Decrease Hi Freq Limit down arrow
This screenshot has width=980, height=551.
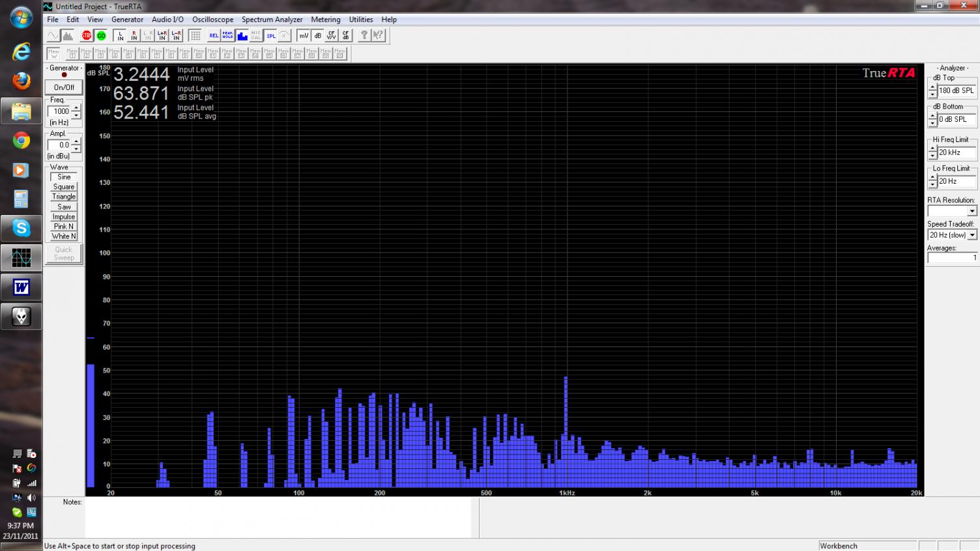(932, 156)
